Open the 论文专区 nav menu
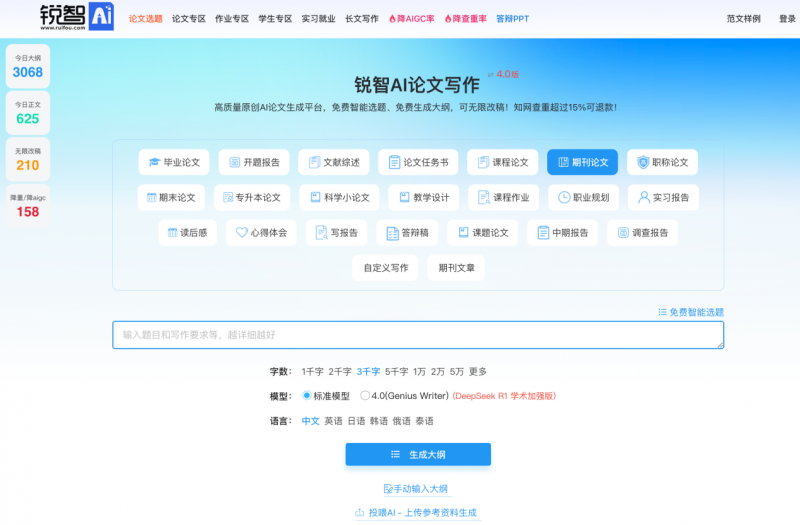Screen dimensions: 800x525 click(x=189, y=19)
